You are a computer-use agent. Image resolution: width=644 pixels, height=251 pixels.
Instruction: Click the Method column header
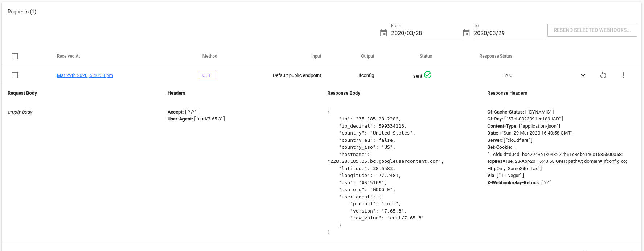pyautogui.click(x=210, y=56)
